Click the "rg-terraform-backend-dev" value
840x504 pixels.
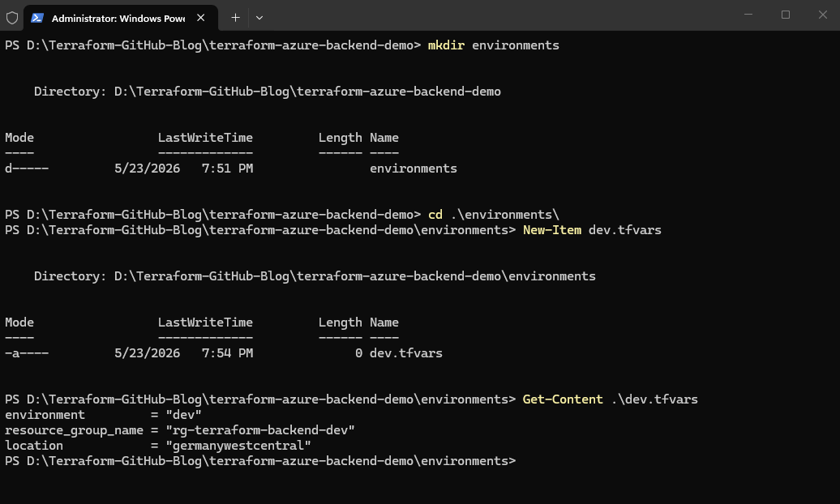click(x=260, y=430)
